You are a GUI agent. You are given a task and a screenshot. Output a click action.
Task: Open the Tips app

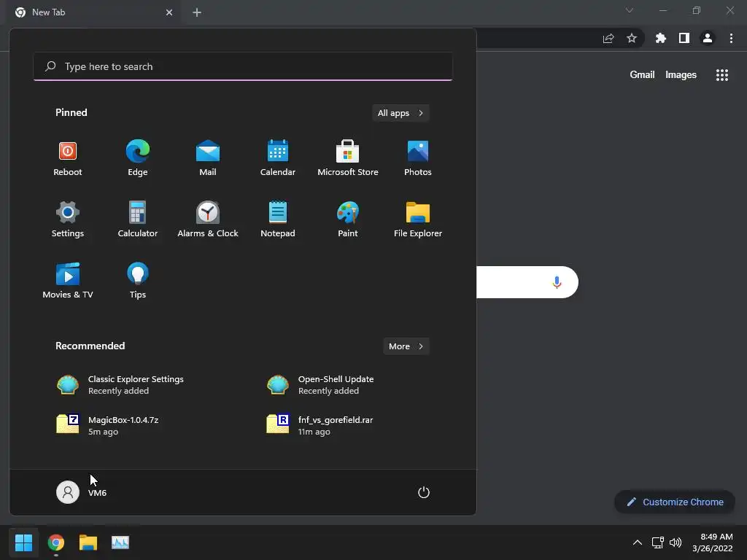pyautogui.click(x=138, y=281)
